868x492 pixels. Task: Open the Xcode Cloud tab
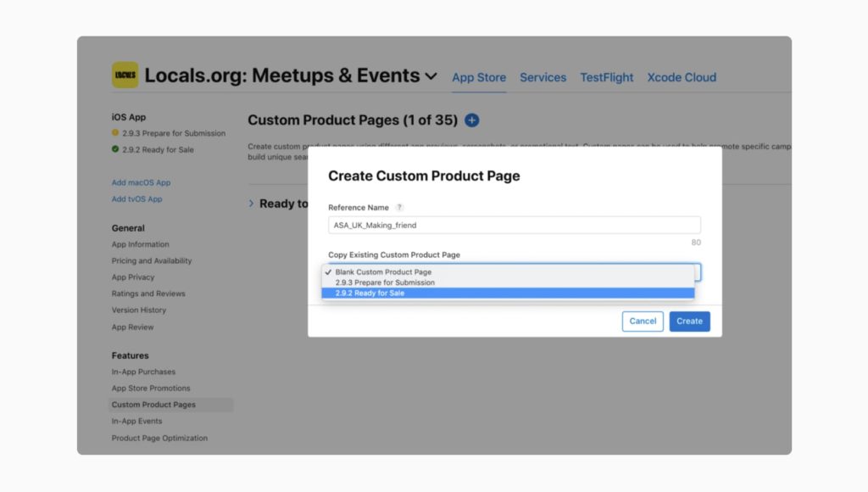click(x=682, y=77)
